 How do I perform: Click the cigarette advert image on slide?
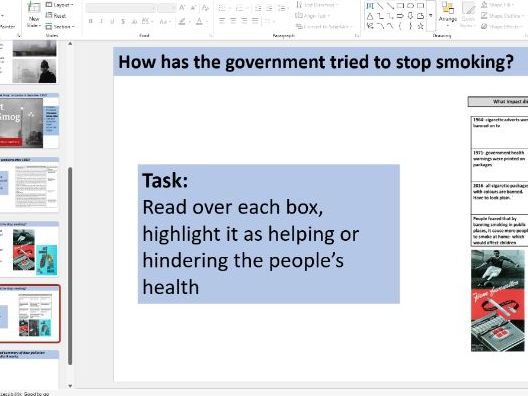tap(498, 300)
